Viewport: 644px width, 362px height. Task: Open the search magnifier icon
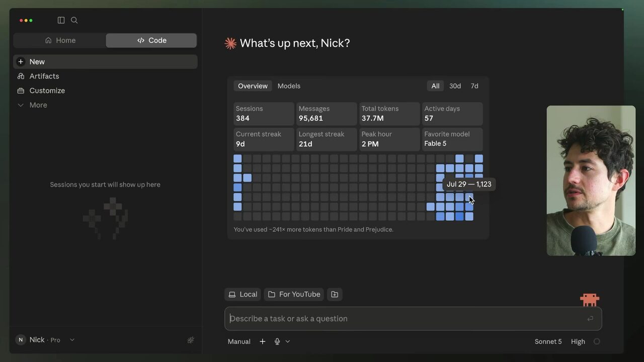point(74,20)
